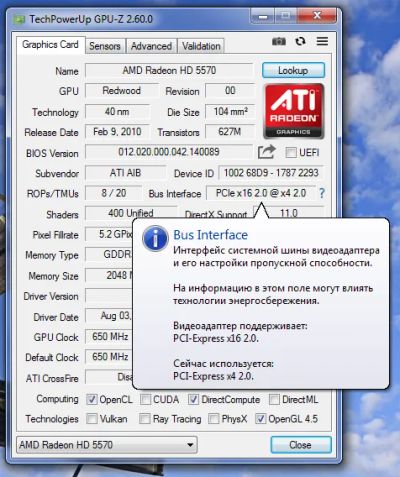This screenshot has width=400, height=477.
Task: Click the GPU-Z title bar icon
Action: pos(19,19)
